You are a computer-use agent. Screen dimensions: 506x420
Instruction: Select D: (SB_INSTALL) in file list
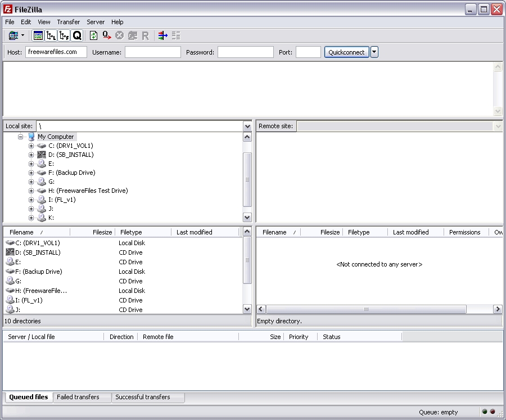tap(38, 252)
